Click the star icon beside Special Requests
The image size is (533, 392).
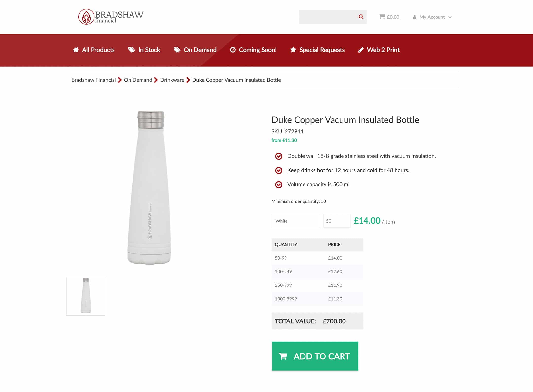tap(293, 50)
